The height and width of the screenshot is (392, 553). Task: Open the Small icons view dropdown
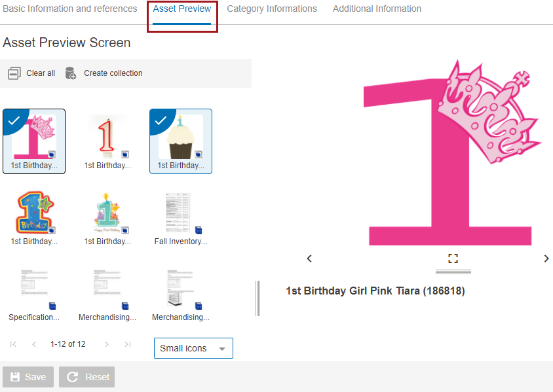coord(193,348)
